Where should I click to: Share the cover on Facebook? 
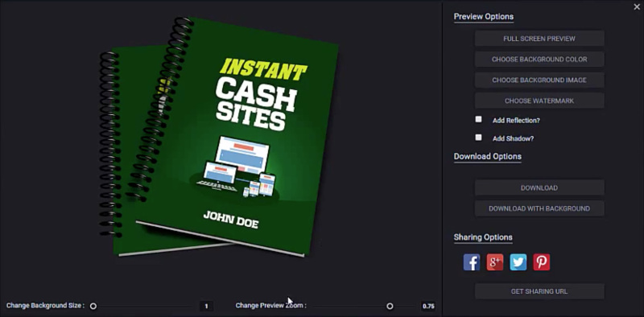tap(472, 262)
